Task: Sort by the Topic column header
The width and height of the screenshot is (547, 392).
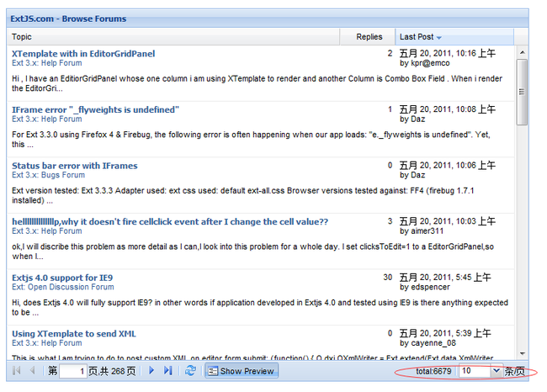Action: click(x=173, y=37)
